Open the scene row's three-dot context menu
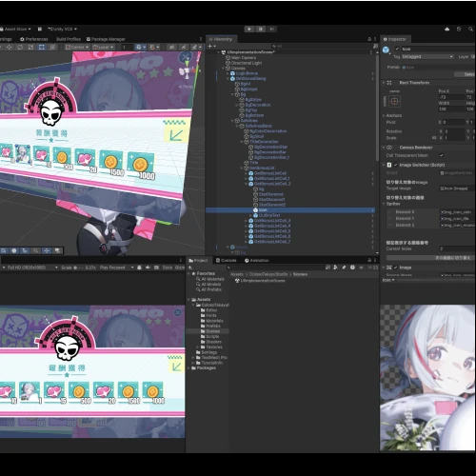The height and width of the screenshot is (476, 476). tap(371, 52)
